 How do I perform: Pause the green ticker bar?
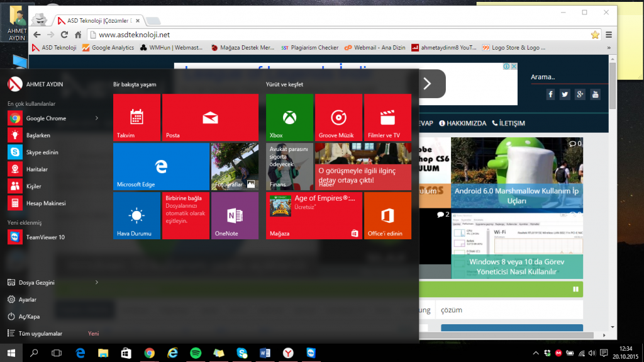point(576,289)
